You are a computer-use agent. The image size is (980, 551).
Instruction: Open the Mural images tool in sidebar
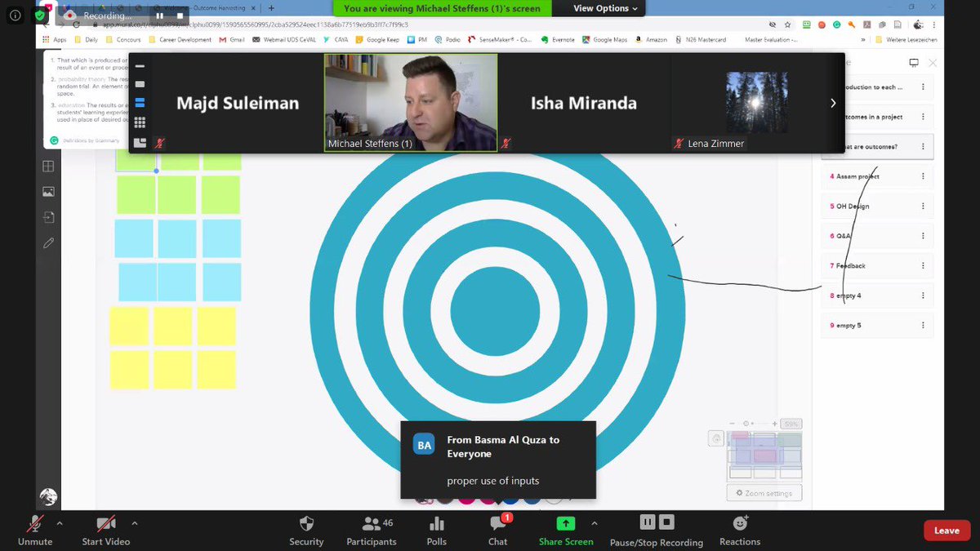tap(48, 192)
